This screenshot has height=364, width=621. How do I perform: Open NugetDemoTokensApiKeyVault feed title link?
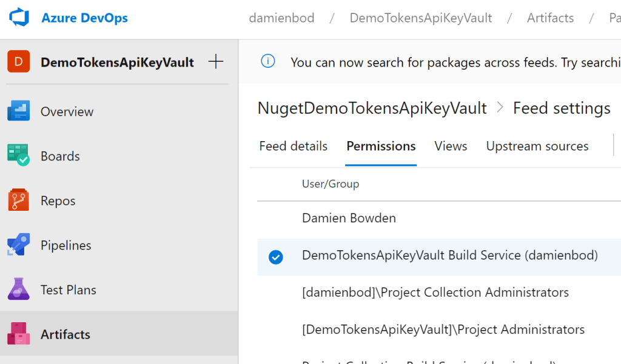click(372, 108)
